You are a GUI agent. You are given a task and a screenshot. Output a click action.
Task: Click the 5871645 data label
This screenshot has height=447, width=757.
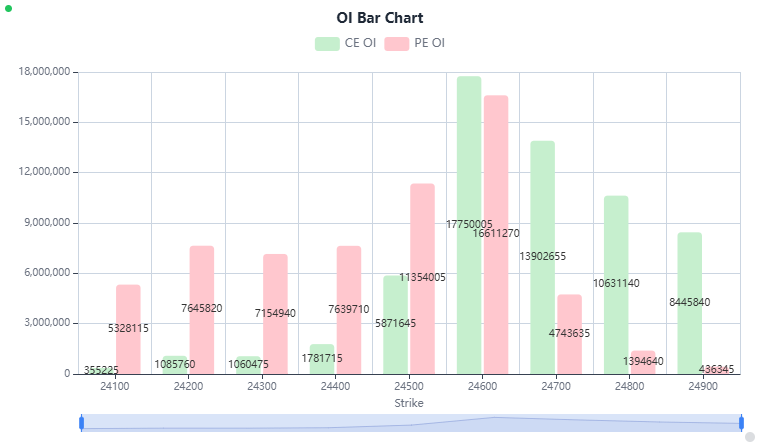click(395, 323)
